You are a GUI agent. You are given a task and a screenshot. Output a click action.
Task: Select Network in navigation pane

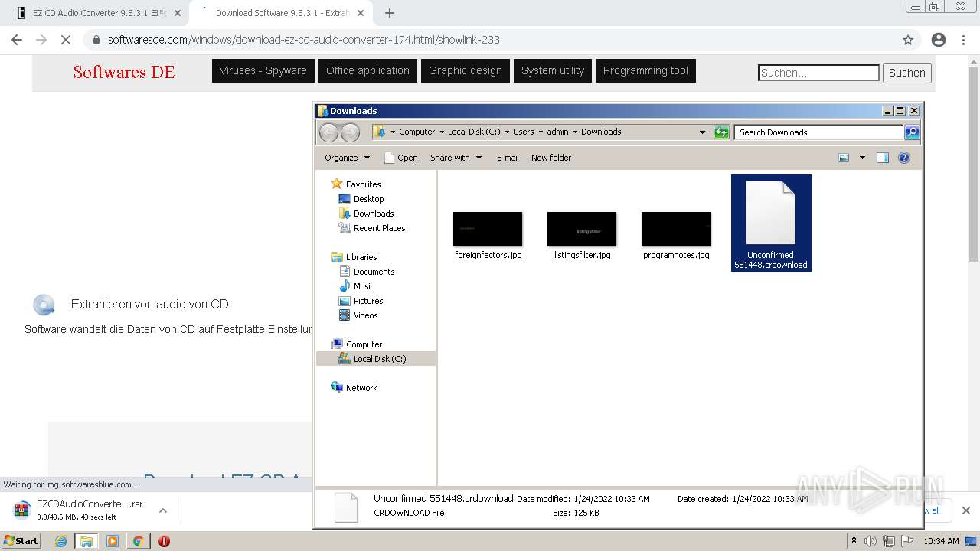click(x=361, y=388)
